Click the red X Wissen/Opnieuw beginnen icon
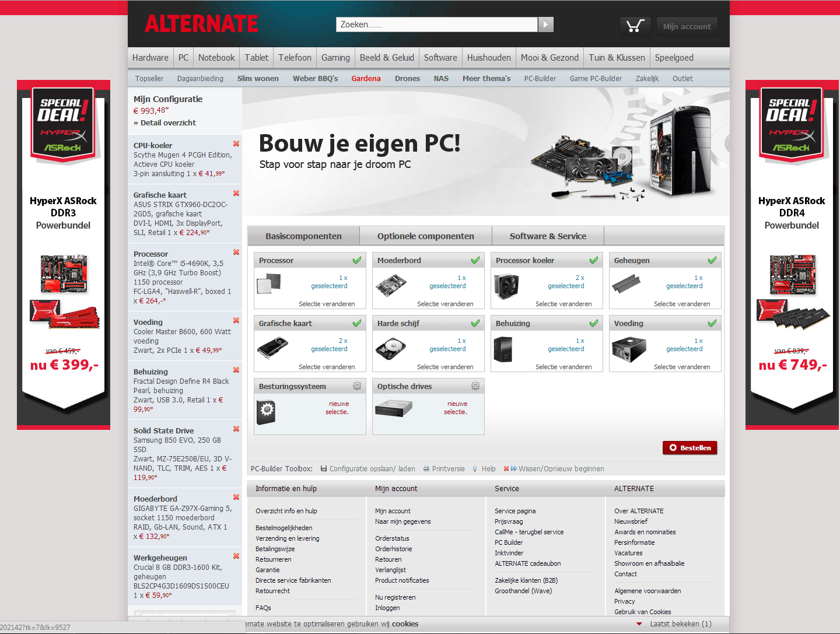840x634 pixels. 506,468
